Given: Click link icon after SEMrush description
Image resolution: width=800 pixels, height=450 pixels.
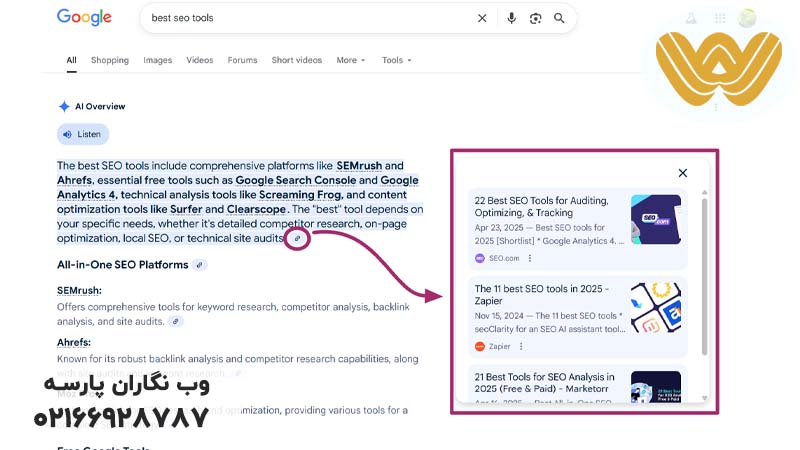Looking at the screenshot, I should click(x=176, y=321).
